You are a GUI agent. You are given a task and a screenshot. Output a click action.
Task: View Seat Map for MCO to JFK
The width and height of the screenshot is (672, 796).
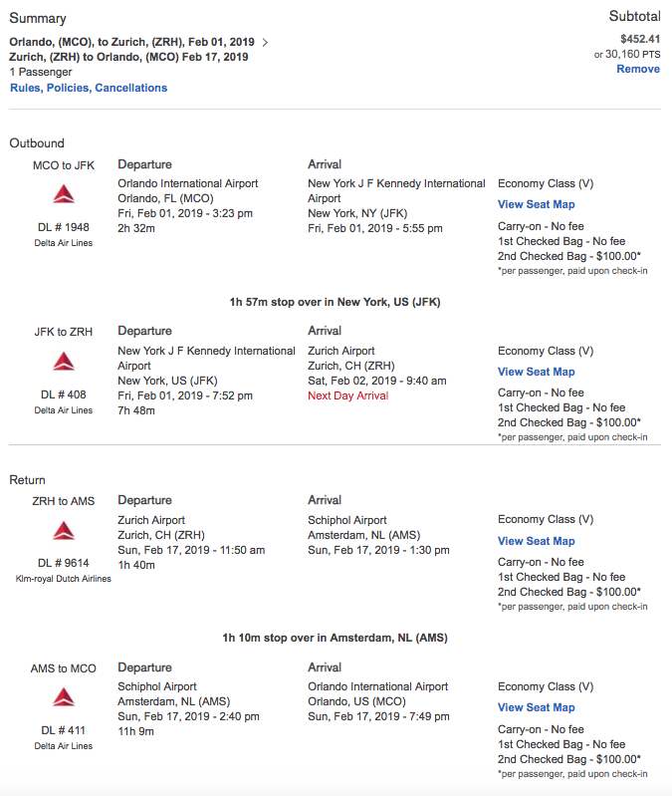click(536, 204)
